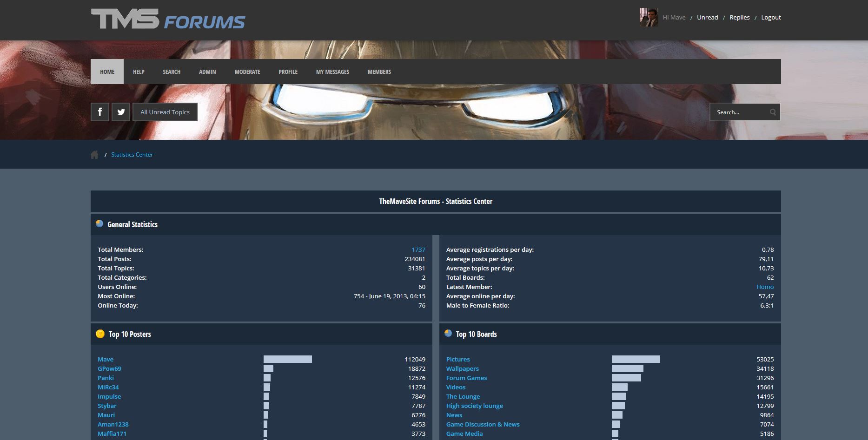The height and width of the screenshot is (440, 868).
Task: Click Mave's post count bar
Action: (288, 359)
